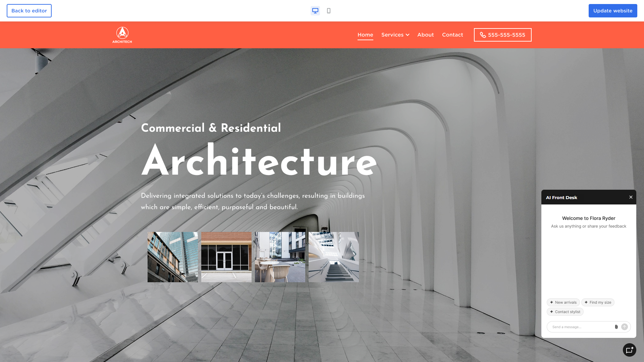
Task: Toggle the chat widget launcher icon
Action: pos(629,350)
